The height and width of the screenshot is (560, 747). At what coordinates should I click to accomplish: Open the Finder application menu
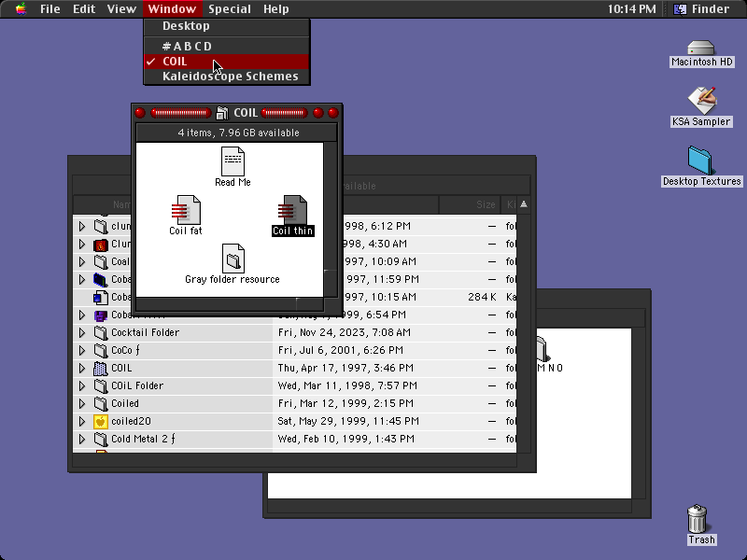tap(702, 9)
